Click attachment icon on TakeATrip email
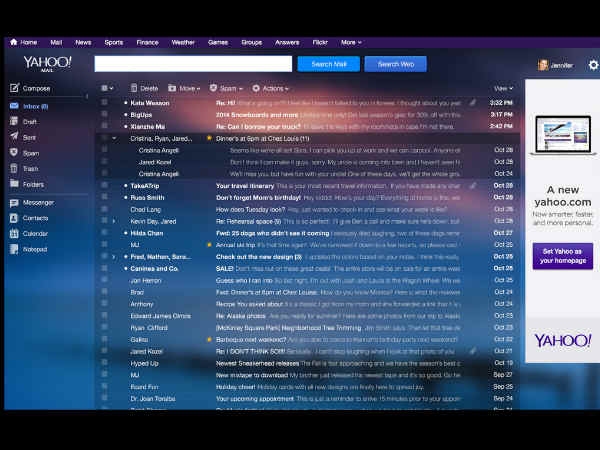 click(473, 186)
